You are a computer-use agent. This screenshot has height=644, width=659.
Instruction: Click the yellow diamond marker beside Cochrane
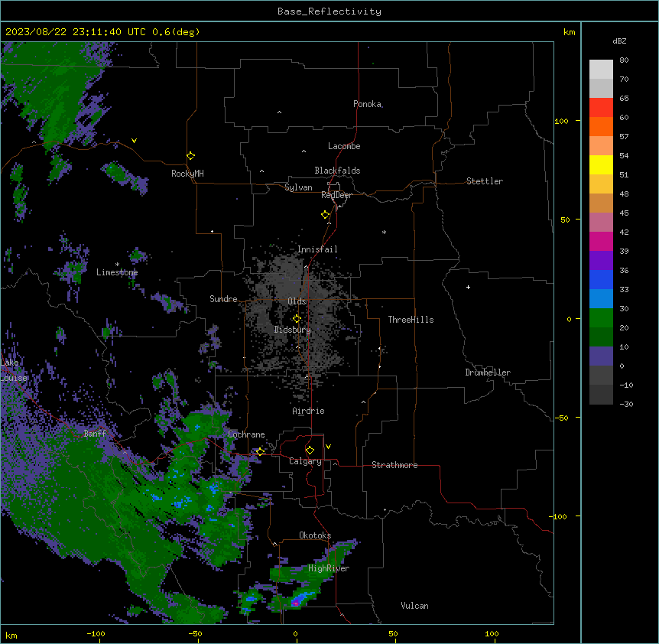click(260, 451)
